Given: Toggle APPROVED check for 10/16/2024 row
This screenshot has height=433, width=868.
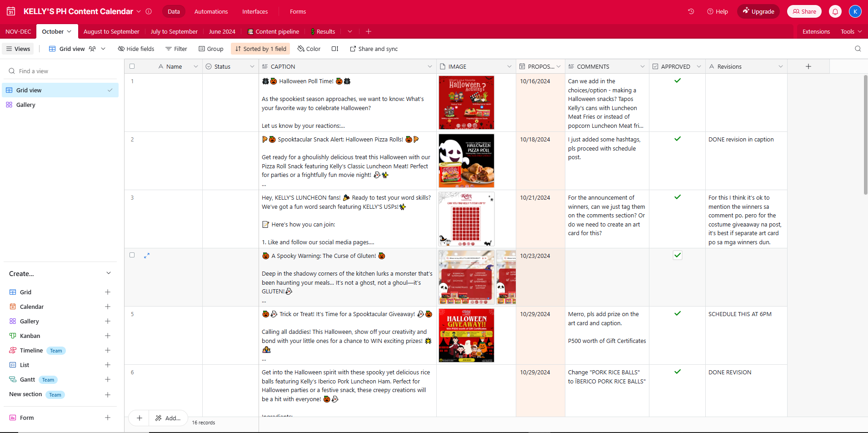Looking at the screenshot, I should click(x=678, y=81).
